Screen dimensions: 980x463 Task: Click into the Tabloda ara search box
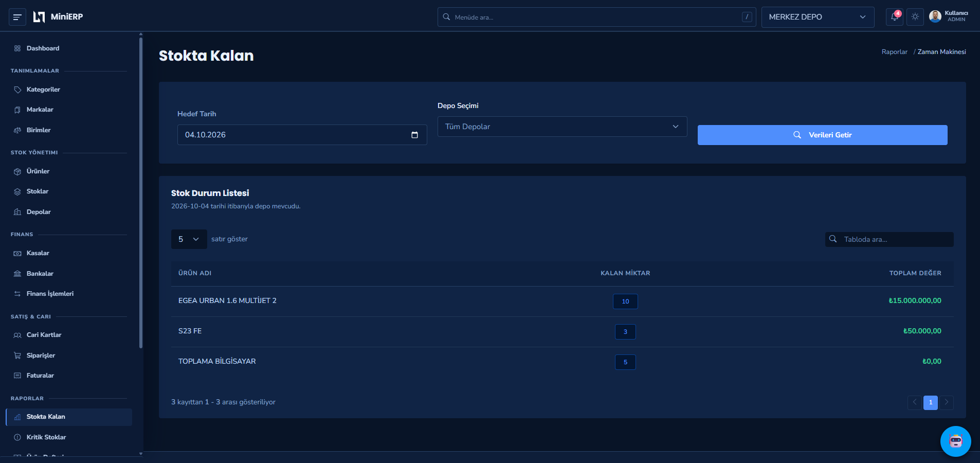(x=889, y=239)
